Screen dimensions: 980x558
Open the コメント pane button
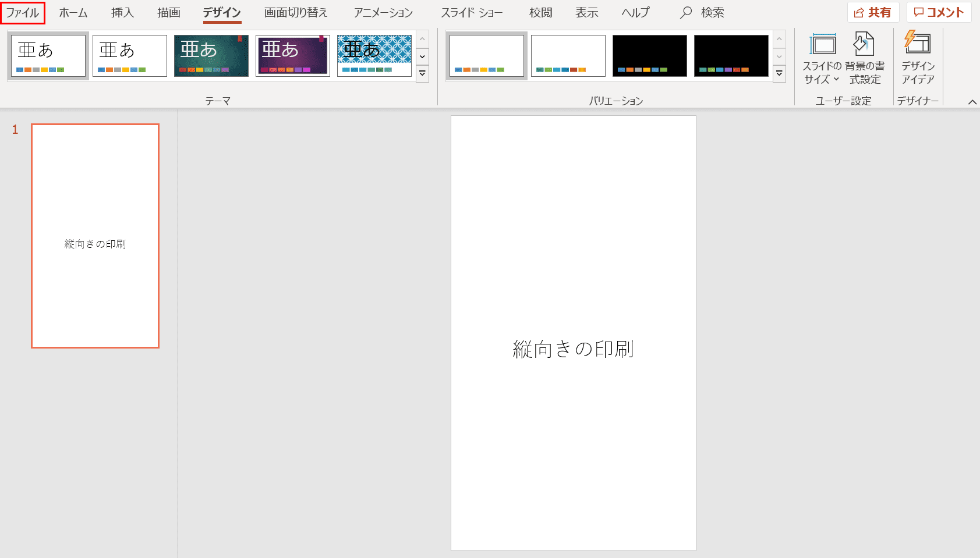tap(939, 12)
